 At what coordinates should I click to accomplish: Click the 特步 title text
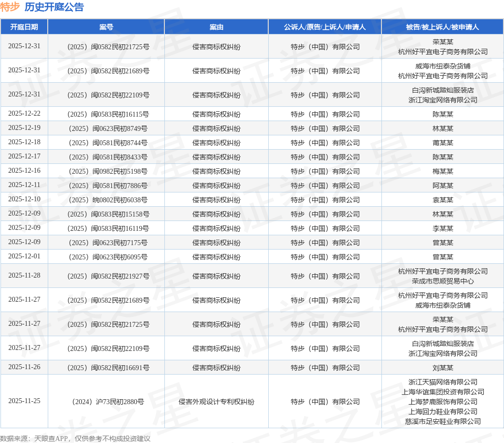pyautogui.click(x=10, y=7)
